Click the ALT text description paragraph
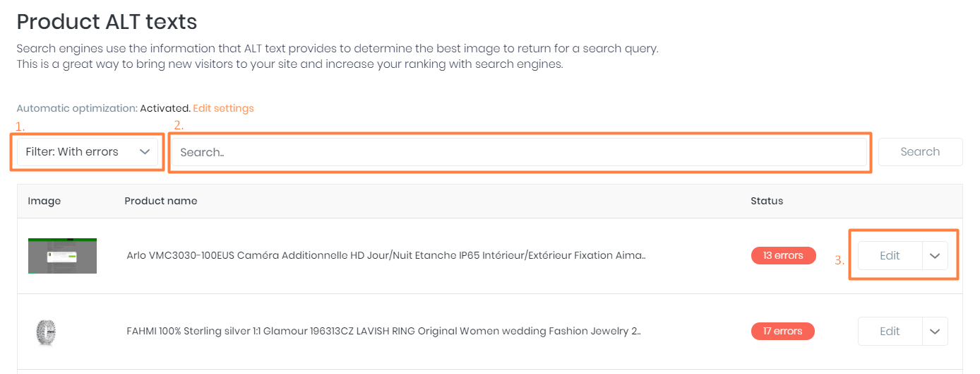The image size is (980, 374). [x=337, y=57]
